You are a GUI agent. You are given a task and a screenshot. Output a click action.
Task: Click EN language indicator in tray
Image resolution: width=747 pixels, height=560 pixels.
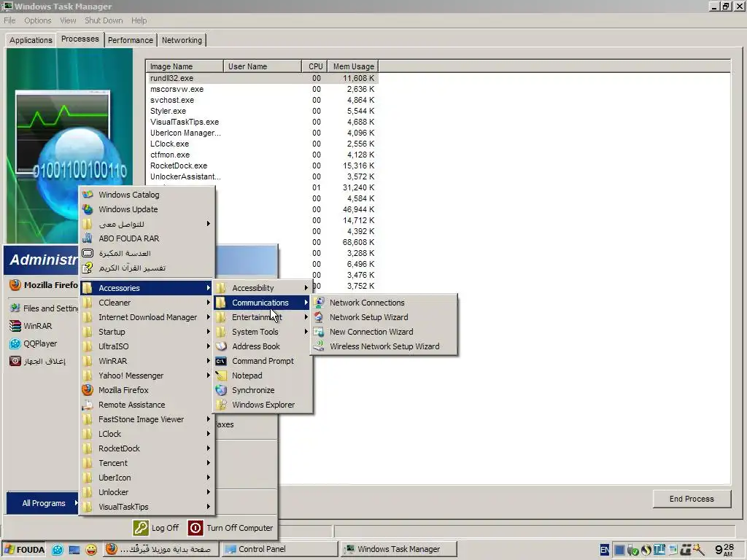[605, 550]
